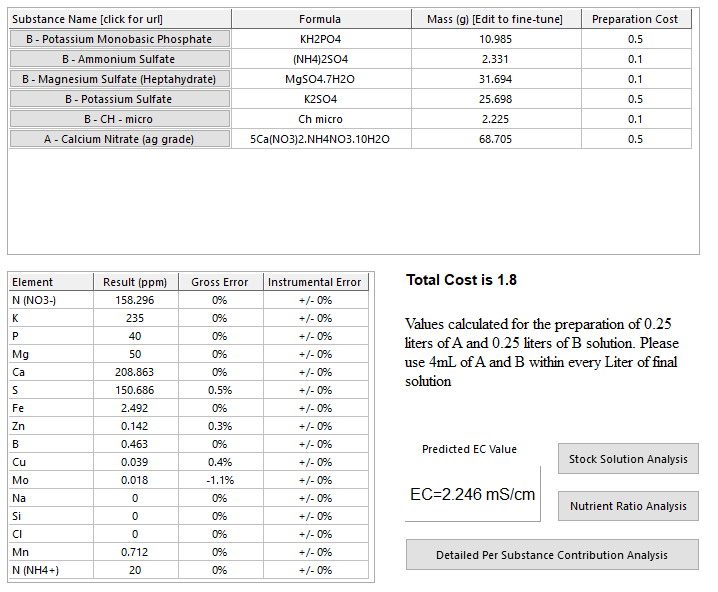Click the Predicted EC Value label
The height and width of the screenshot is (592, 718).
click(x=469, y=449)
